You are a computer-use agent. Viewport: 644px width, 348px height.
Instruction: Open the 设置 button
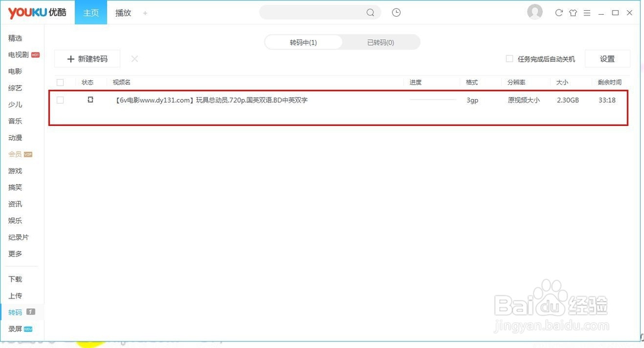pyautogui.click(x=607, y=59)
